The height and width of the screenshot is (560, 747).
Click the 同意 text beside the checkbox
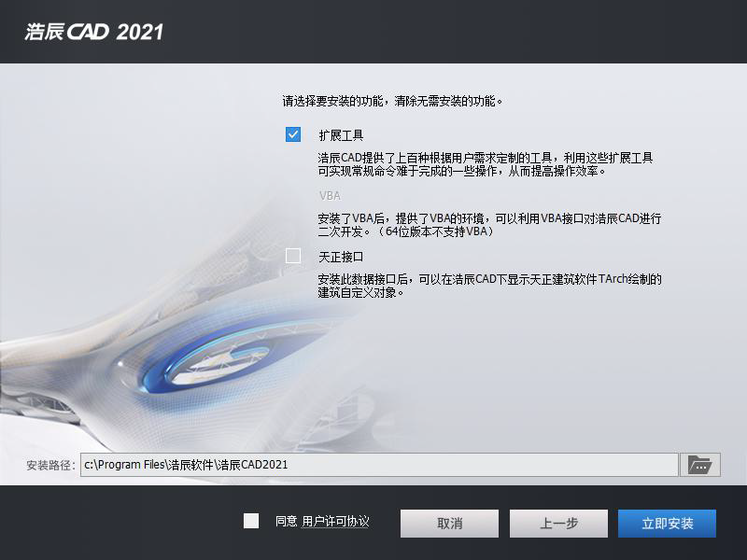pyautogui.click(x=287, y=522)
